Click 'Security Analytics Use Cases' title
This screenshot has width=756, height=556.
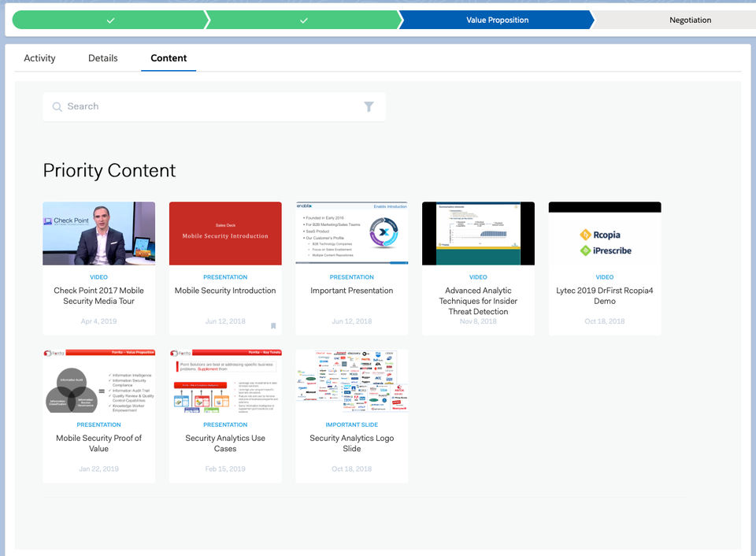225,443
